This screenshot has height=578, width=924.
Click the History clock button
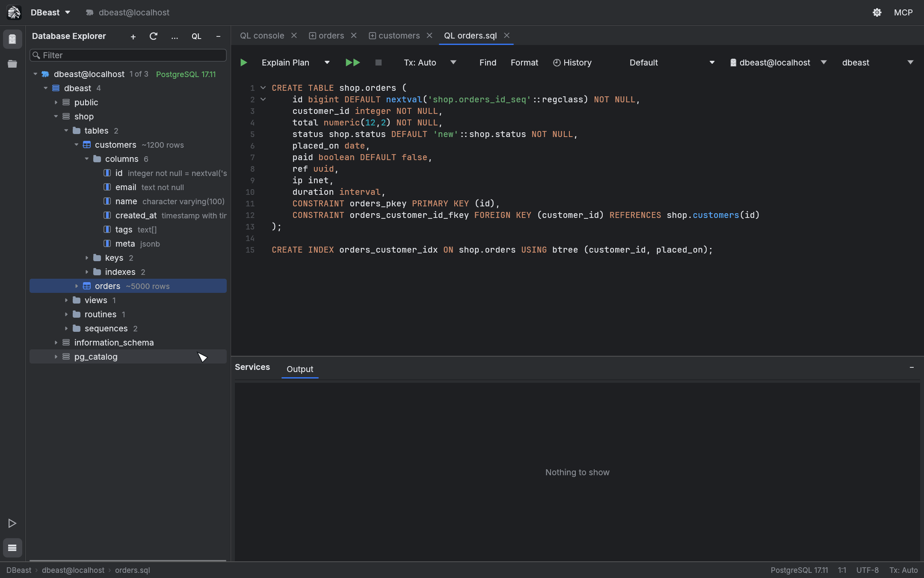[572, 63]
